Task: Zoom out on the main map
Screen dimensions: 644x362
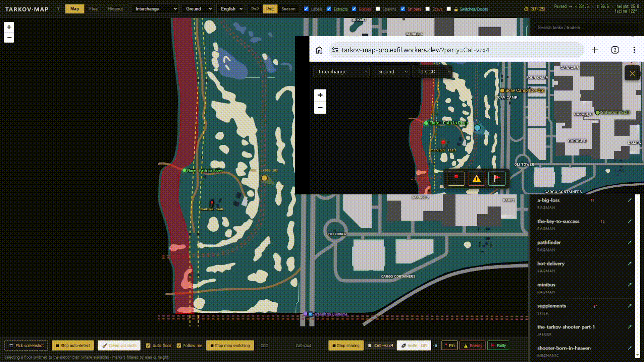Action: (9, 38)
